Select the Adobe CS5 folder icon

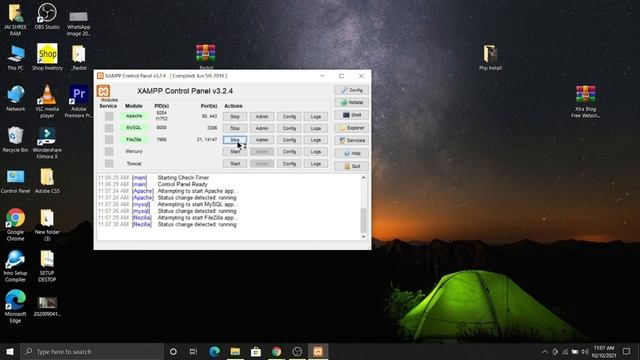[x=47, y=181]
